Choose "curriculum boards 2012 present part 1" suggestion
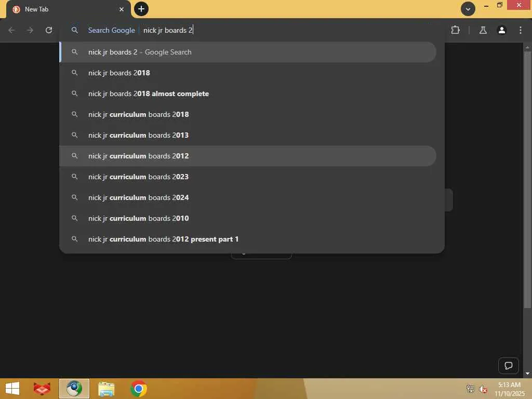 pyautogui.click(x=248, y=239)
